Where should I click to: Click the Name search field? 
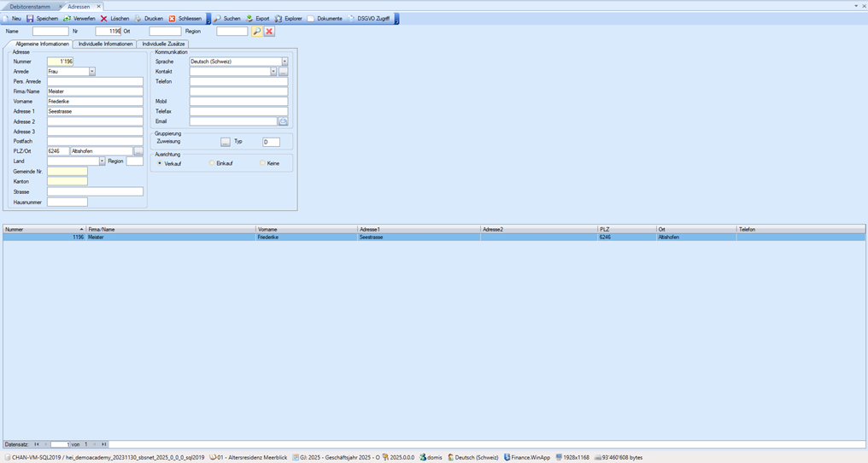pyautogui.click(x=50, y=31)
